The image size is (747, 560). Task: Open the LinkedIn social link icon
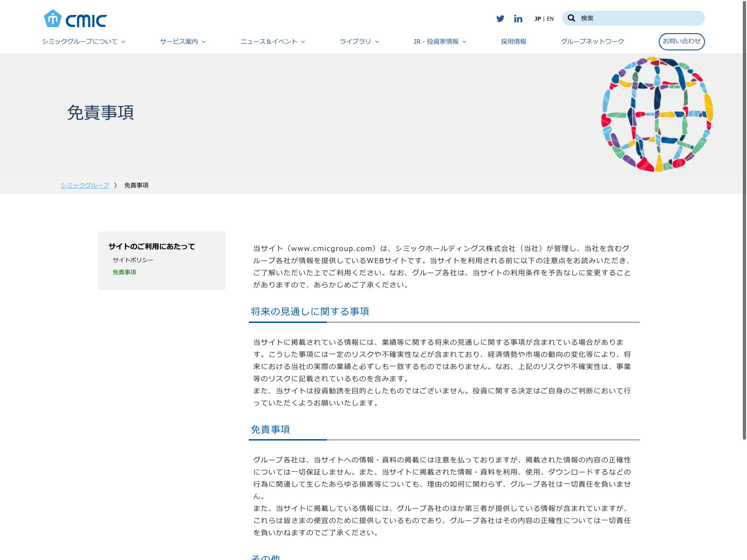(x=518, y=19)
